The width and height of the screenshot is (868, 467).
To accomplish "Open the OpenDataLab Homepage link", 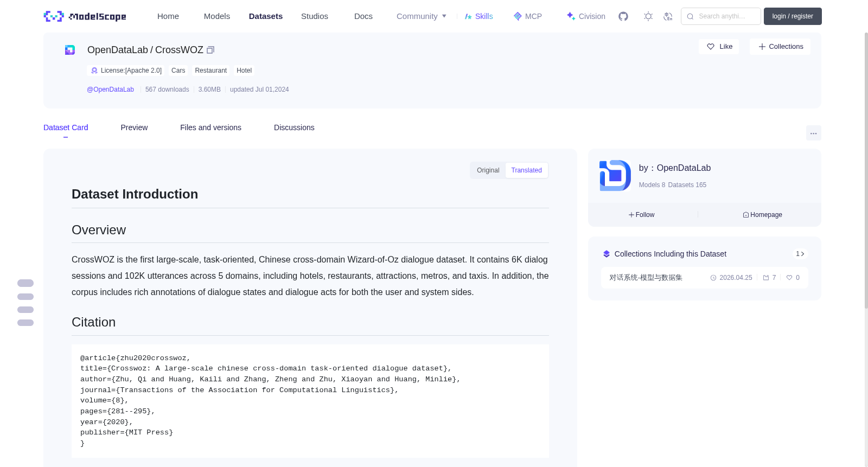I will click(x=762, y=215).
